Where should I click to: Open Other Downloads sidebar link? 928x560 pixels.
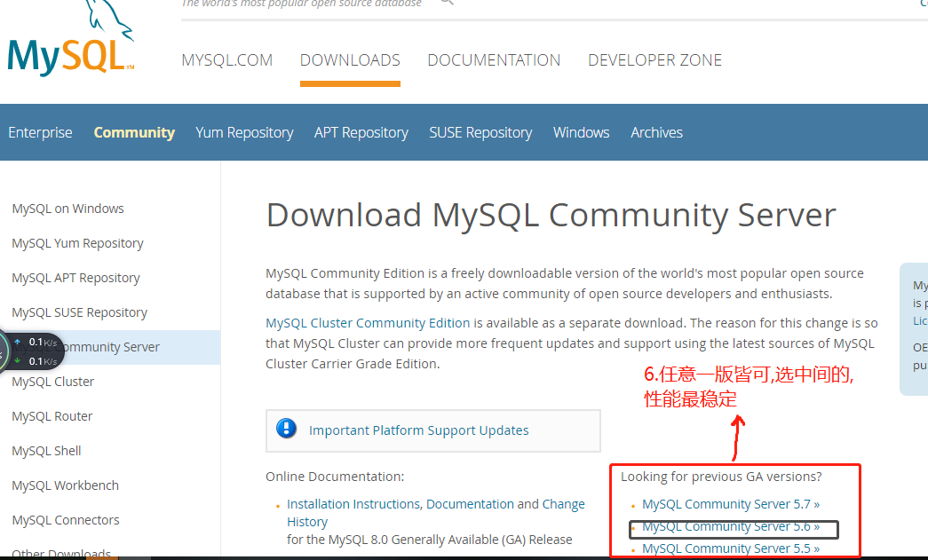61,553
